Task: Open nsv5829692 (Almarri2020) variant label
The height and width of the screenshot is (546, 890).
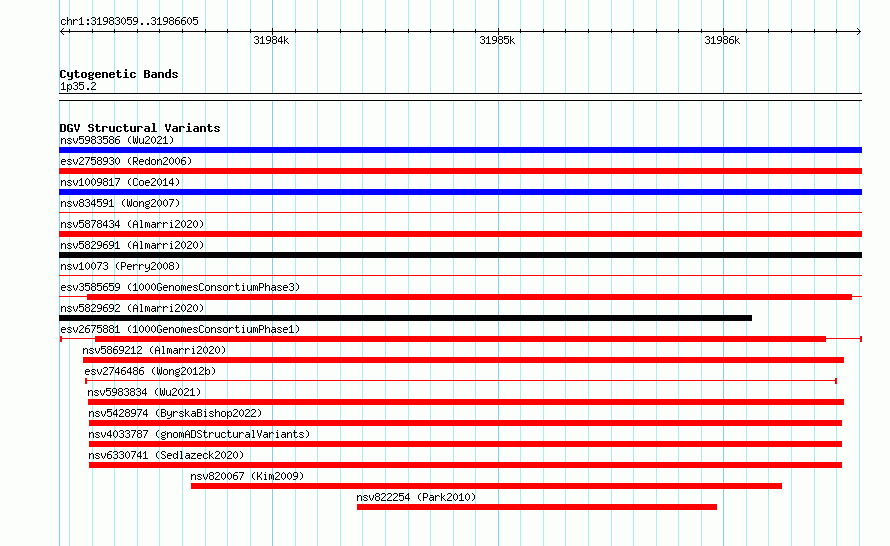Action: click(x=132, y=308)
